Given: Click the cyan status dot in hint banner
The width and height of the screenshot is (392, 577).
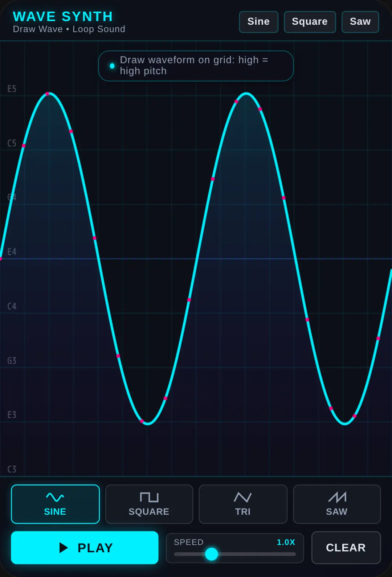Looking at the screenshot, I should click(x=112, y=66).
